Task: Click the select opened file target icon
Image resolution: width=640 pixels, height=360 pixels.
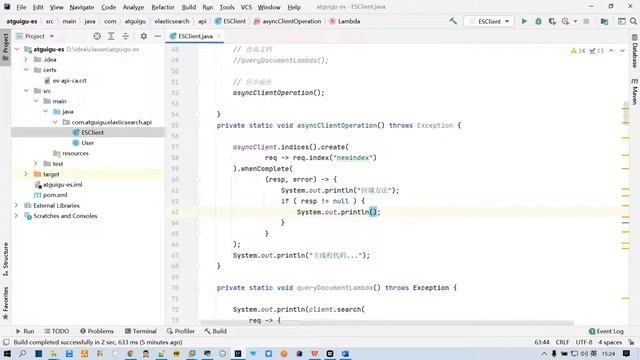Action: (97, 36)
